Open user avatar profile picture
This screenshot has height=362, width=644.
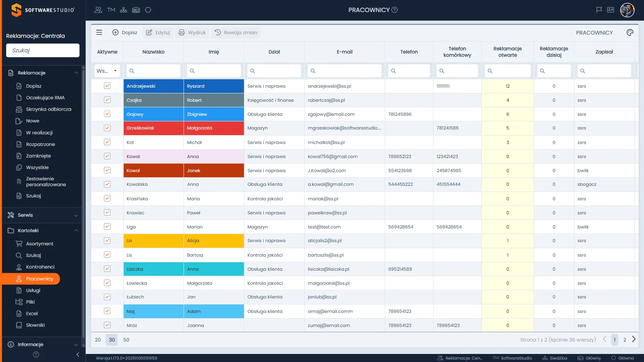tap(627, 10)
